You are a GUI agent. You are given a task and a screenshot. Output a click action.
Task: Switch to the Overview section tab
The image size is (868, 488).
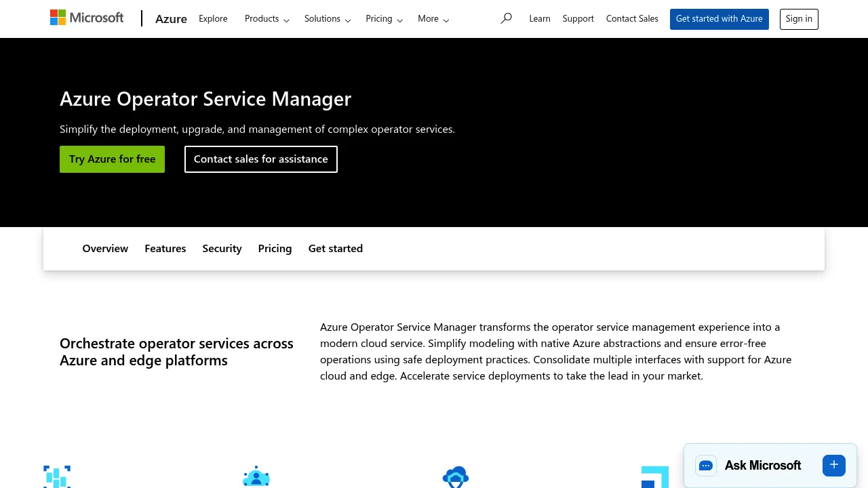(x=105, y=249)
